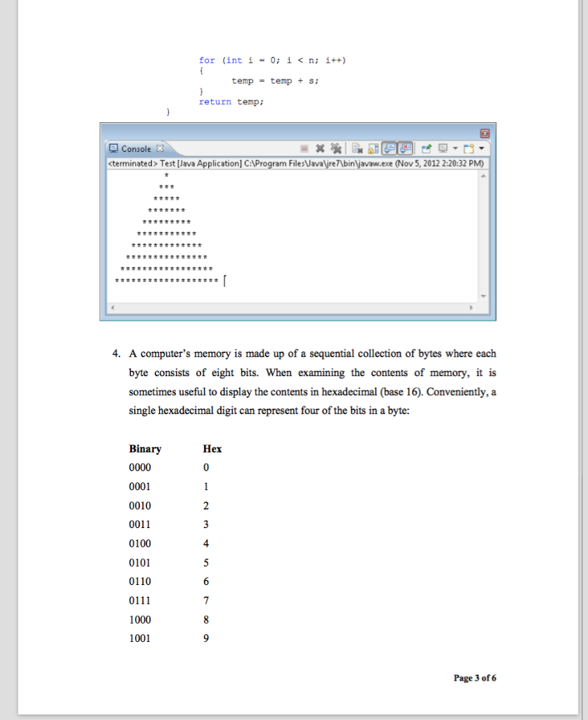588x720 pixels.
Task: Toggle Show Console When Standard Out Changes
Action: (390, 148)
